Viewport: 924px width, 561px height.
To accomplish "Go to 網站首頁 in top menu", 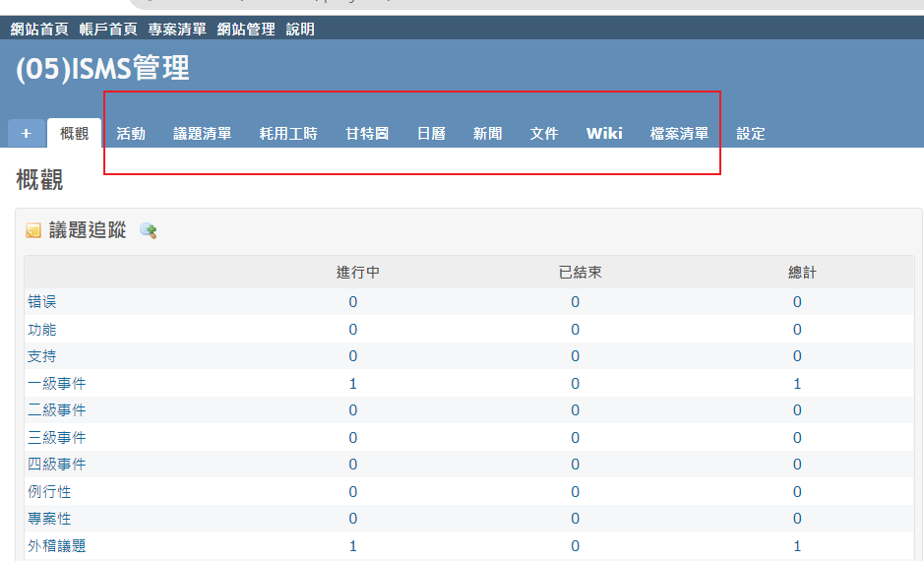I will point(39,29).
